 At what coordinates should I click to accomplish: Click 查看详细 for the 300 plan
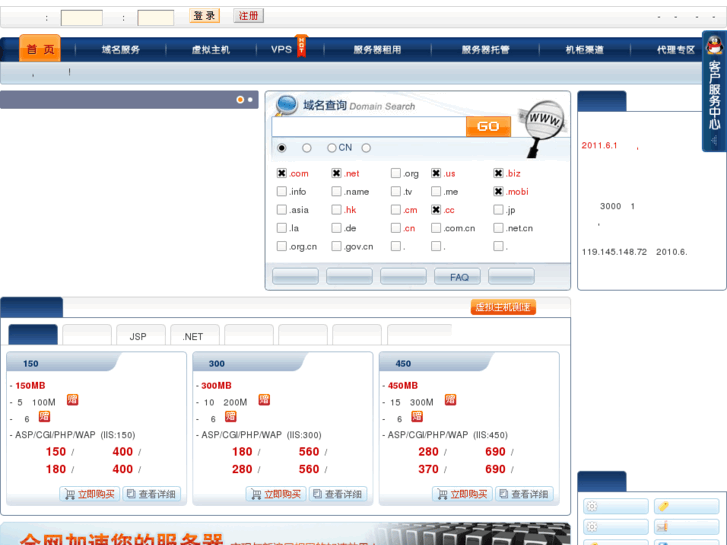[x=338, y=494]
